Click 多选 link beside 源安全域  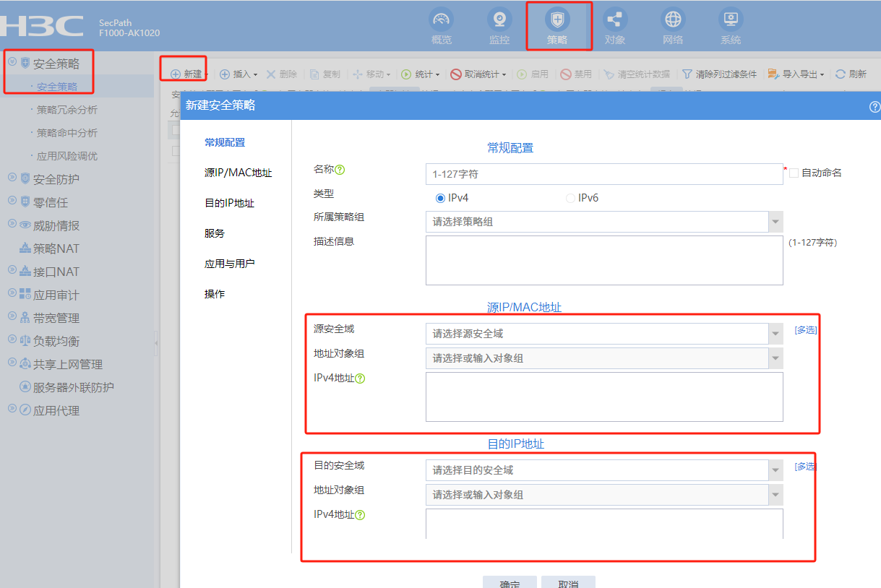click(x=805, y=330)
